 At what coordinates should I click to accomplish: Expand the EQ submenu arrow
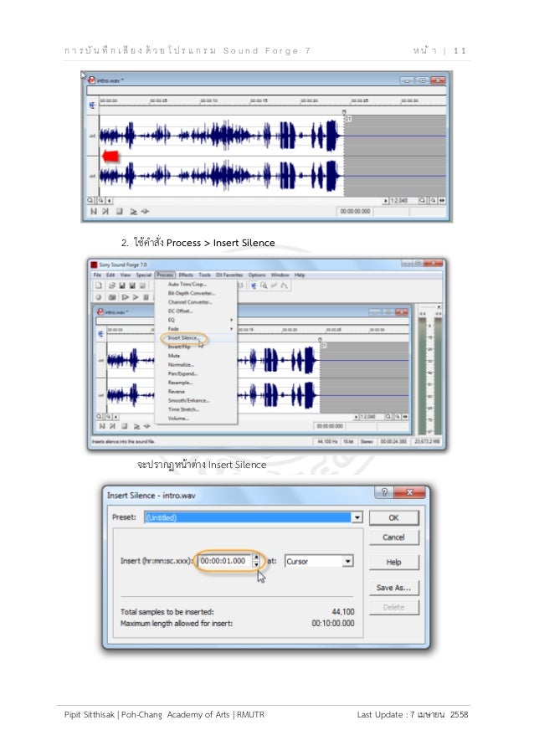[x=231, y=320]
